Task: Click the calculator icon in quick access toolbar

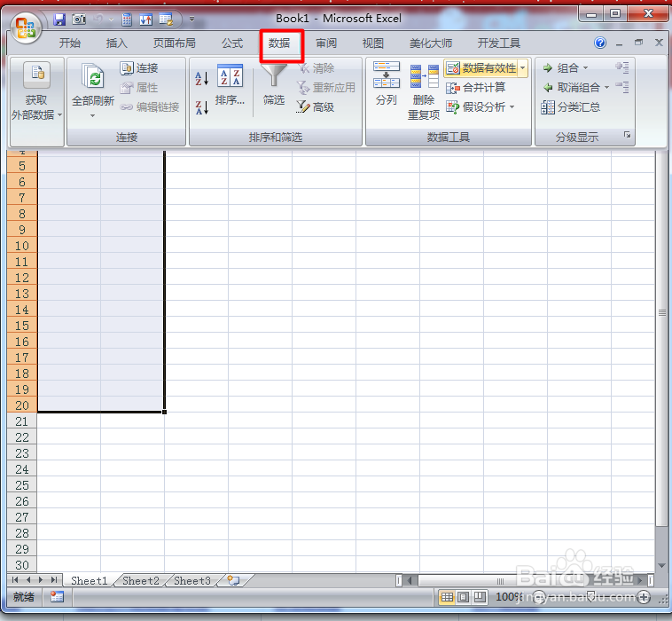Action: 127,20
